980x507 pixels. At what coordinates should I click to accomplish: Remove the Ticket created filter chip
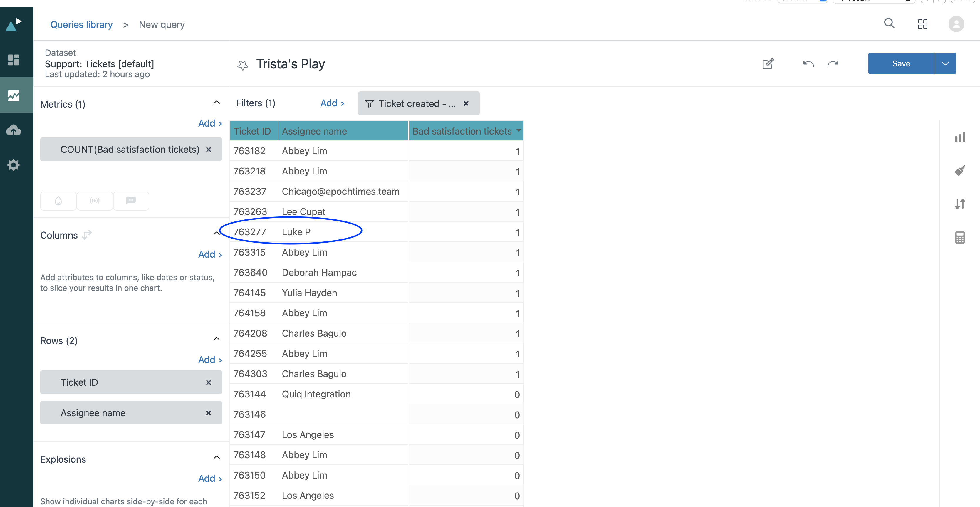click(466, 103)
